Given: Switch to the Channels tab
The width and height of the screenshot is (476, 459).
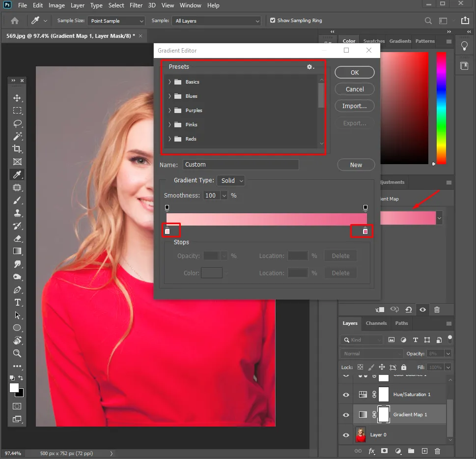Looking at the screenshot, I should coord(376,323).
